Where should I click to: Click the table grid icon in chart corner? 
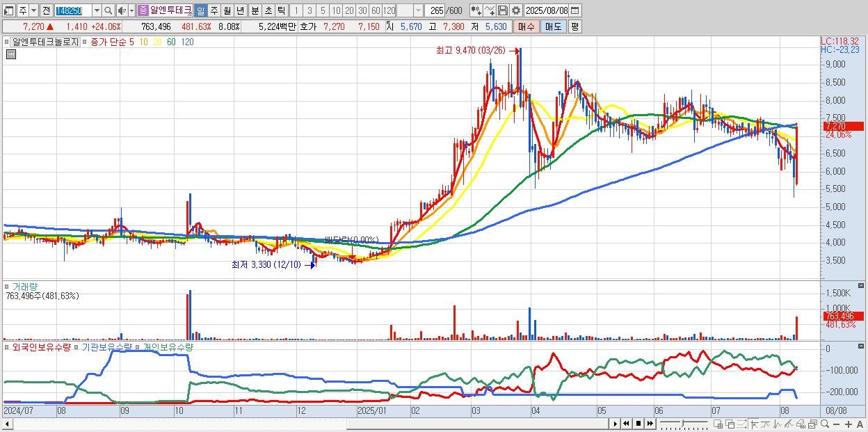[x=10, y=54]
